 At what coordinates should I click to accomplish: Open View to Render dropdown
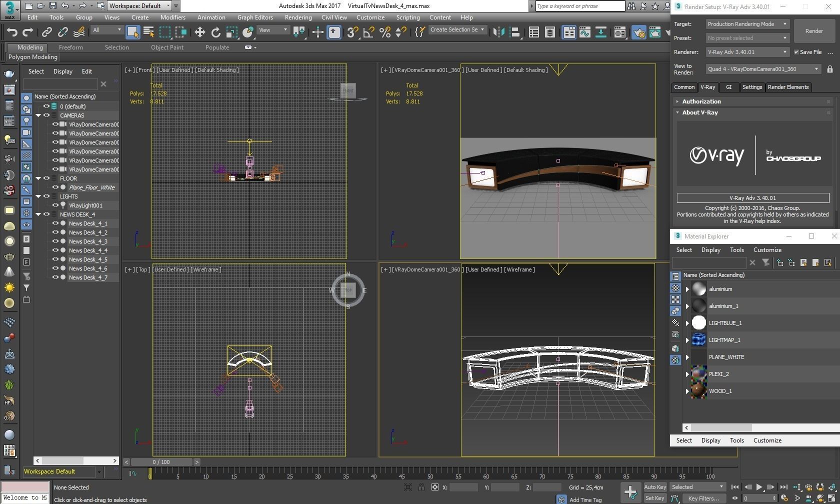pos(763,69)
